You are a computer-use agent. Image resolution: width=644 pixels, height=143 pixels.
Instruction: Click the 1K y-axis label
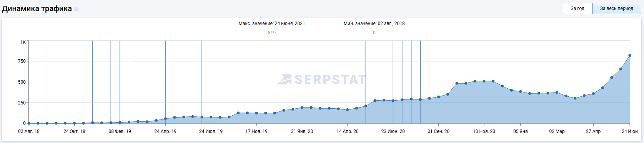point(23,42)
